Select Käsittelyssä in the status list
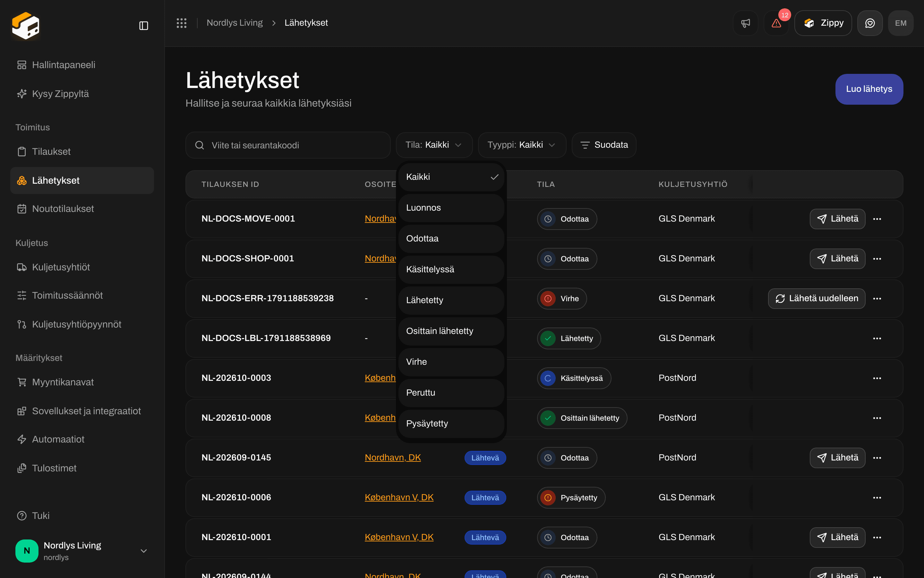This screenshot has width=924, height=578. click(451, 269)
